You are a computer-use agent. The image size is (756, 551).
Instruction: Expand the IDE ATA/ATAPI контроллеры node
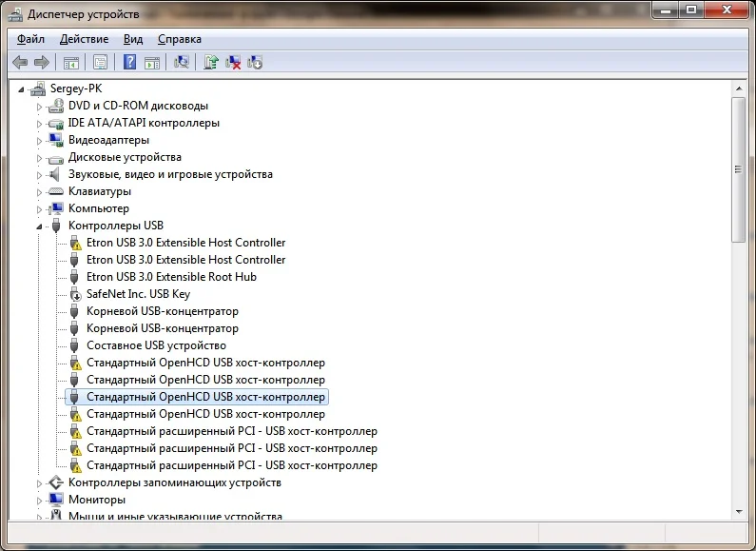click(39, 124)
